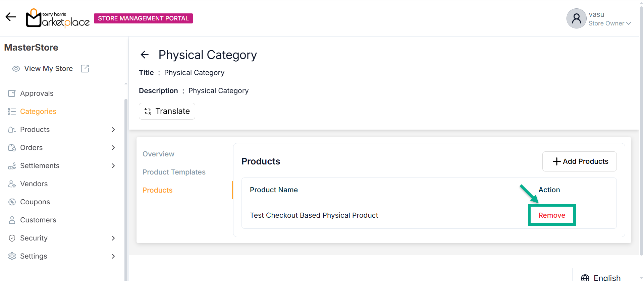Click the Security shield icon
Screen dimensions: 644x281
click(x=12, y=238)
